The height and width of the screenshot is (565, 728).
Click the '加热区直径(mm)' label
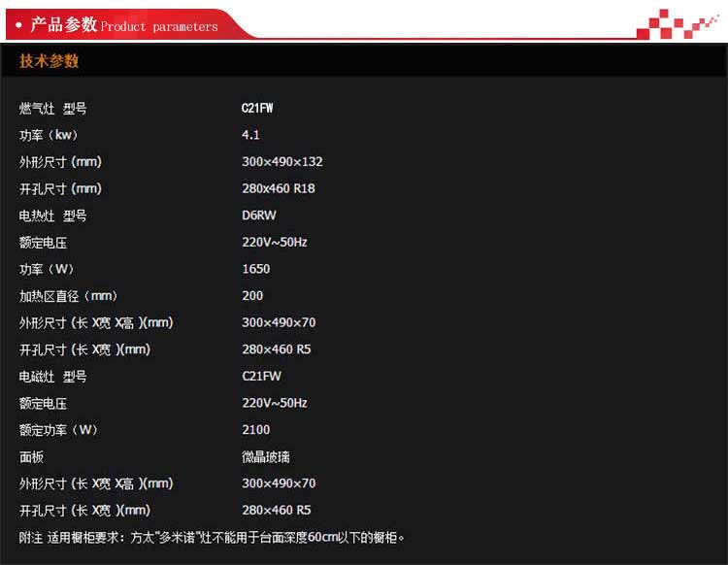click(68, 296)
